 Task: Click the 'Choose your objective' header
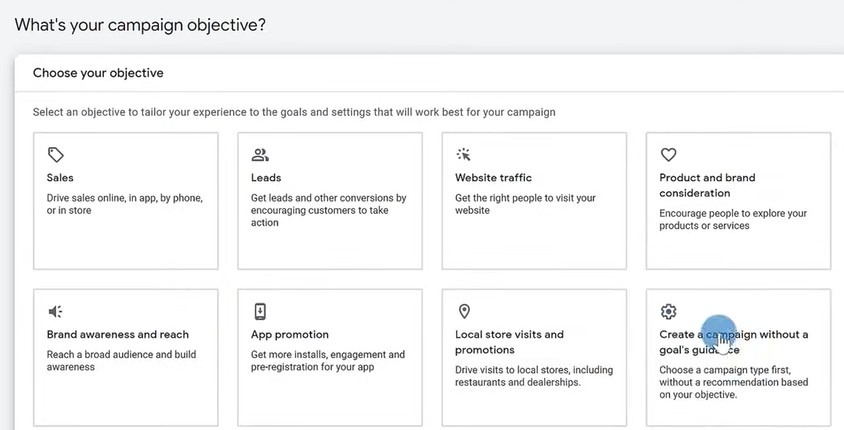98,73
